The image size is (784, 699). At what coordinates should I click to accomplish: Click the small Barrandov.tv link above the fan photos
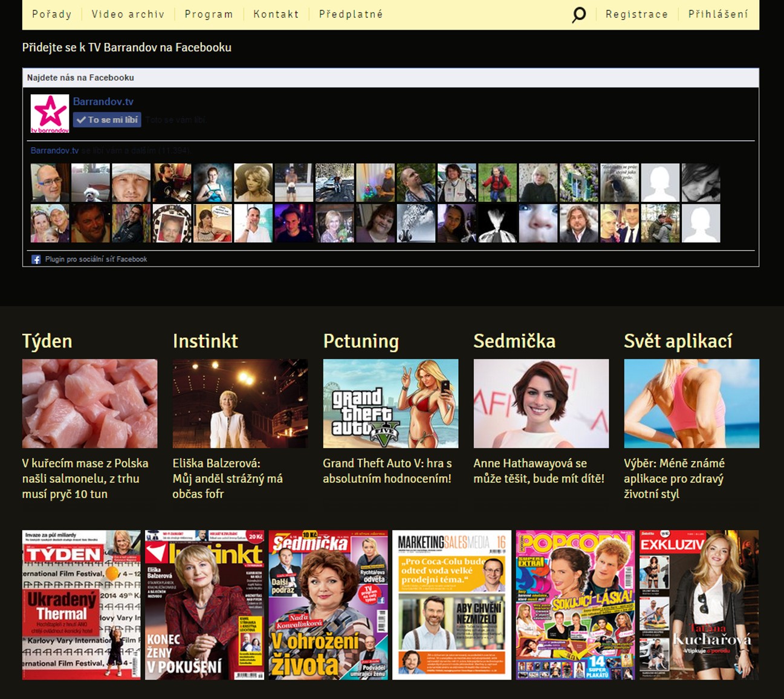coord(54,150)
